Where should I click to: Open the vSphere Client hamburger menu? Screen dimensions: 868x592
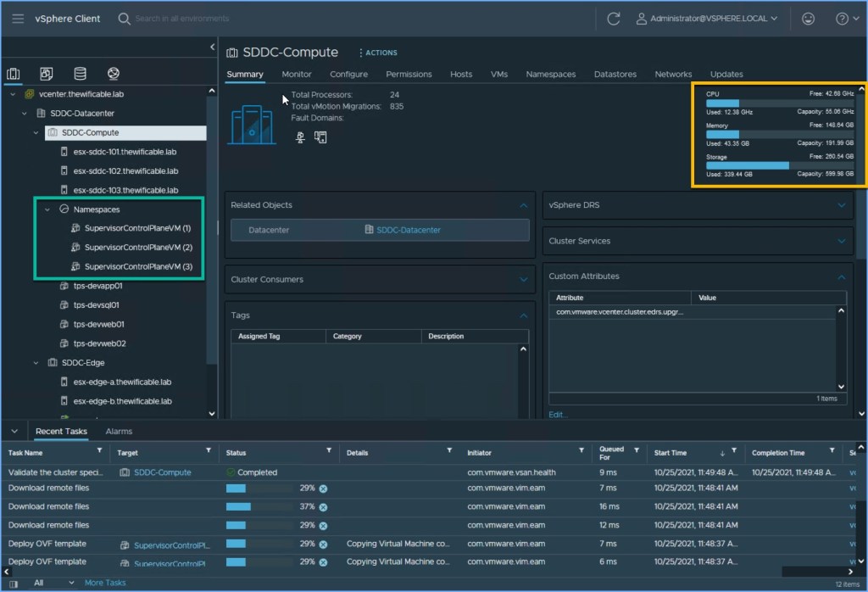click(x=18, y=19)
